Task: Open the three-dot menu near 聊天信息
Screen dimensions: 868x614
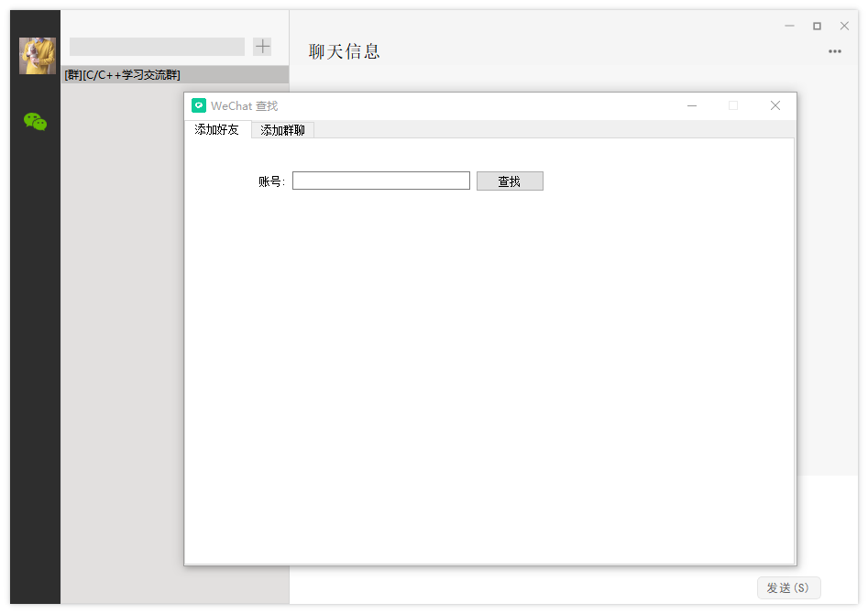Action: coord(835,51)
